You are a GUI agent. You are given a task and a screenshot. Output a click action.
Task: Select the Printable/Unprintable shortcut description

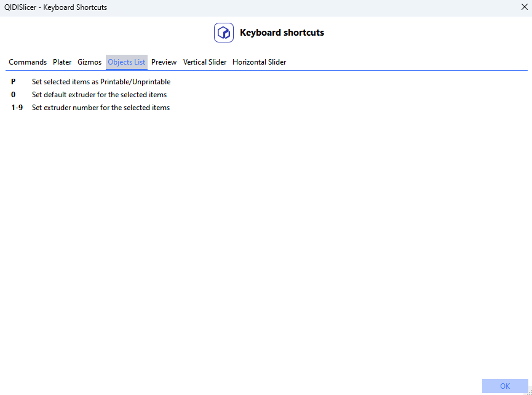(101, 82)
